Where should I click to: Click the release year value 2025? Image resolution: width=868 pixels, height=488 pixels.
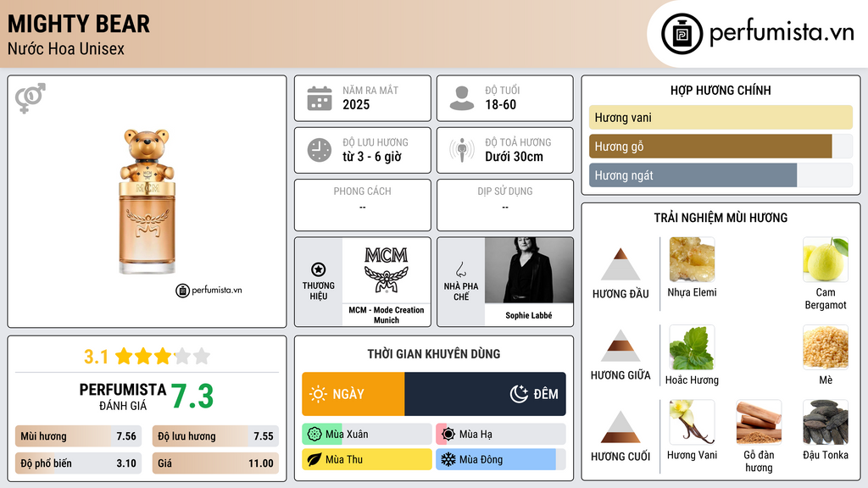coord(356,104)
